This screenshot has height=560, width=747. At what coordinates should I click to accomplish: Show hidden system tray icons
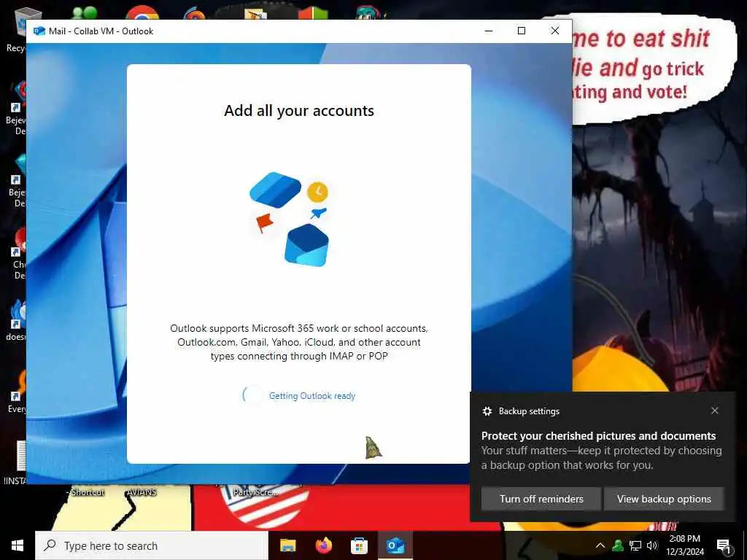[600, 545]
